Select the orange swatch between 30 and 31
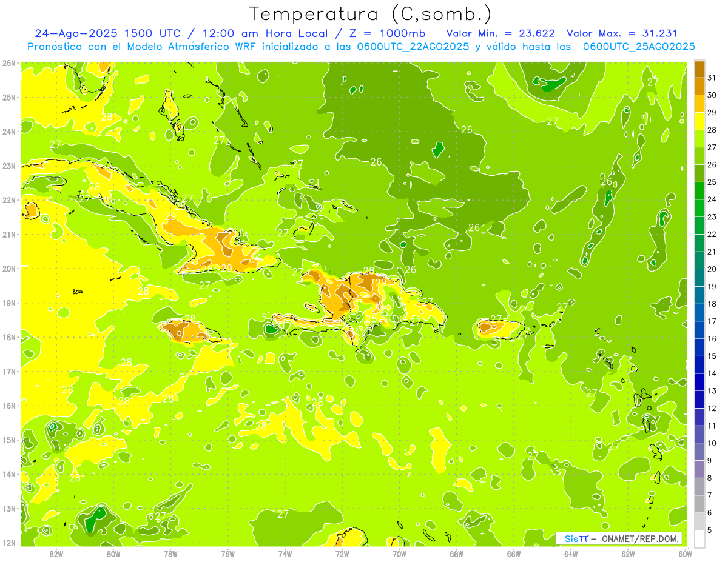 (699, 86)
